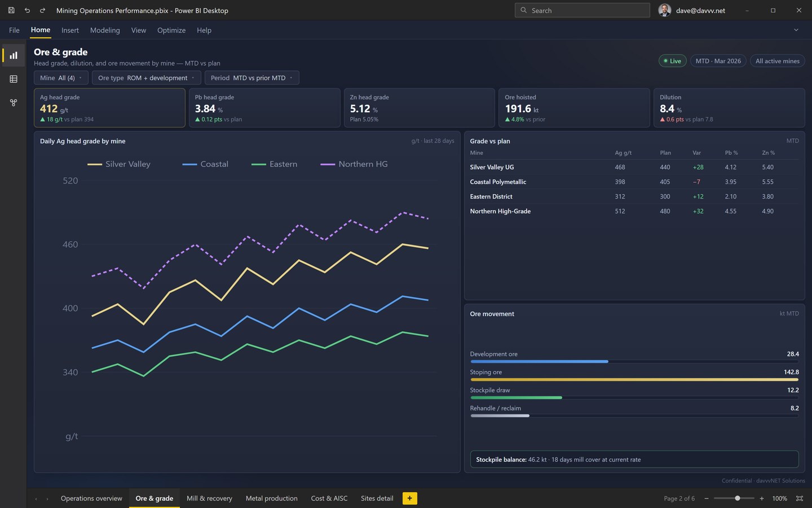Click the Development ore progress bar
The image size is (812, 508).
coord(634,361)
